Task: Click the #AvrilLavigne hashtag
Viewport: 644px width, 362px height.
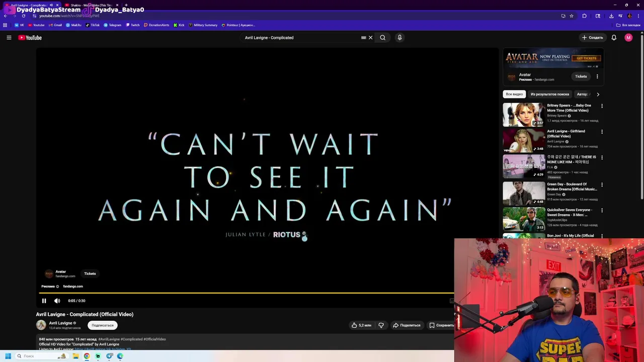Action: [109, 339]
